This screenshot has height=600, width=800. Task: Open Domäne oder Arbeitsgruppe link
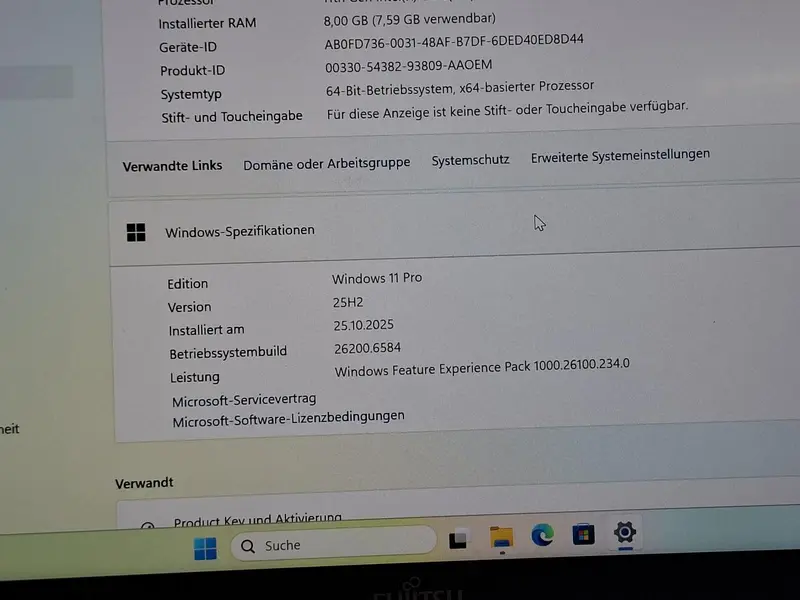(x=327, y=164)
